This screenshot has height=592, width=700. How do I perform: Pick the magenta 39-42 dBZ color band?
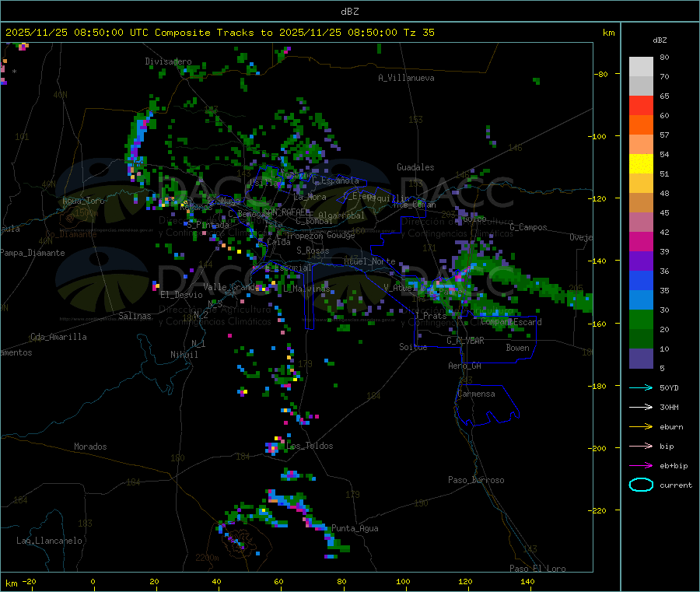(641, 241)
